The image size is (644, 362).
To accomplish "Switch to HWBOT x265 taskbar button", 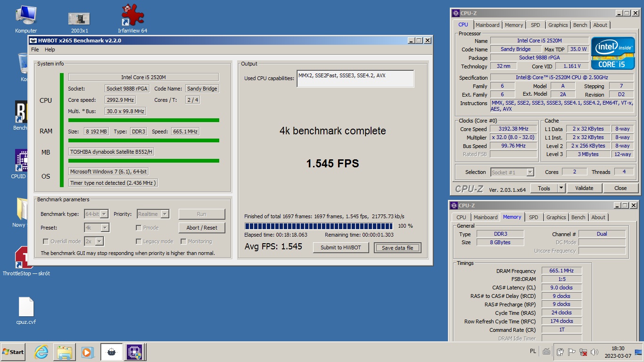I will [112, 352].
